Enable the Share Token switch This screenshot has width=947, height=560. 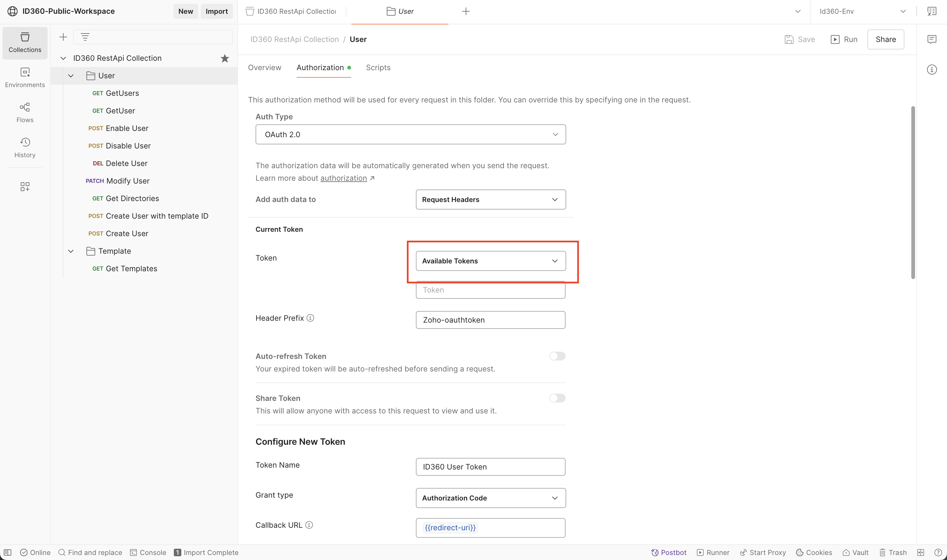[557, 398]
